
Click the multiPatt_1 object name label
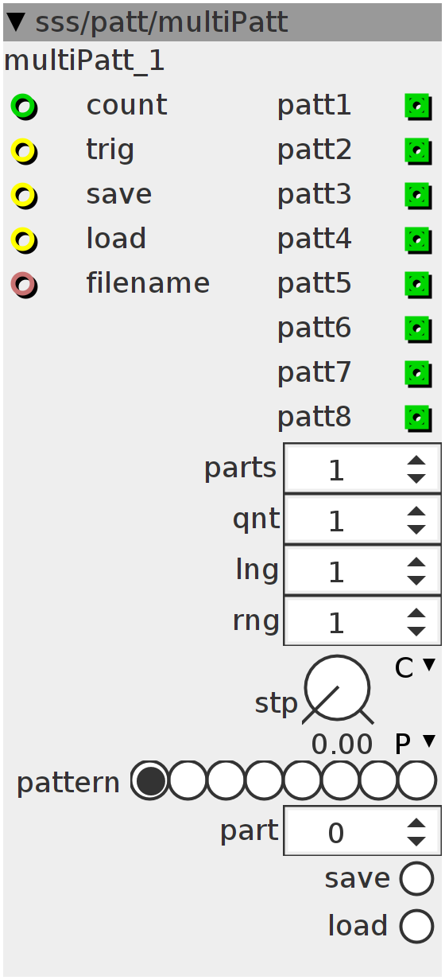(84, 61)
